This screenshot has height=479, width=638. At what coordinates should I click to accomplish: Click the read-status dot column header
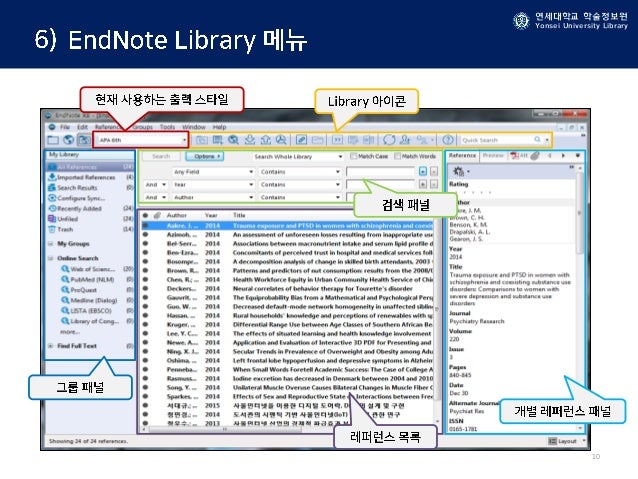point(145,215)
